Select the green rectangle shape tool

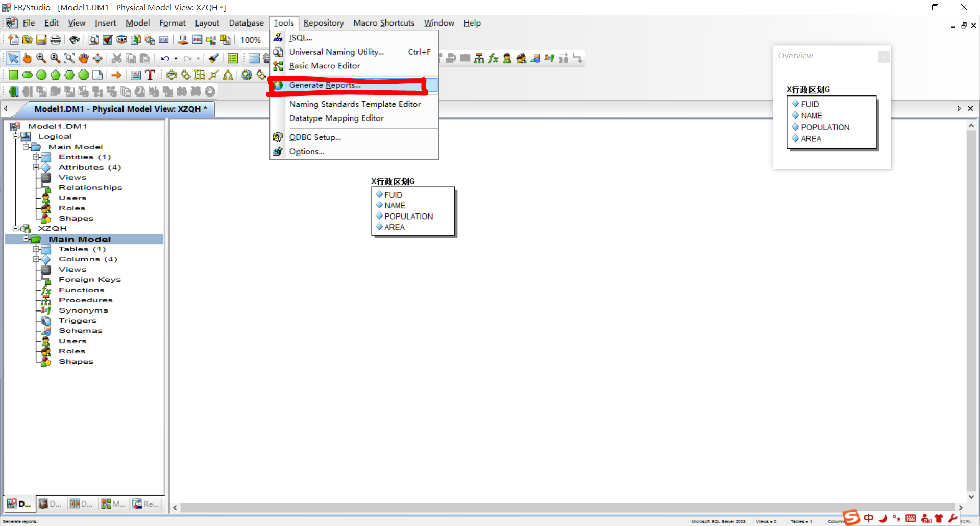pos(13,75)
